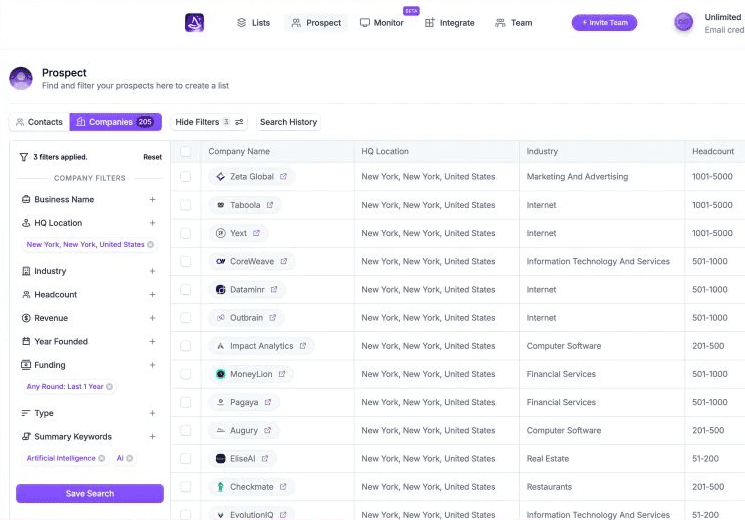Open Pagaya external link icon

coord(268,402)
